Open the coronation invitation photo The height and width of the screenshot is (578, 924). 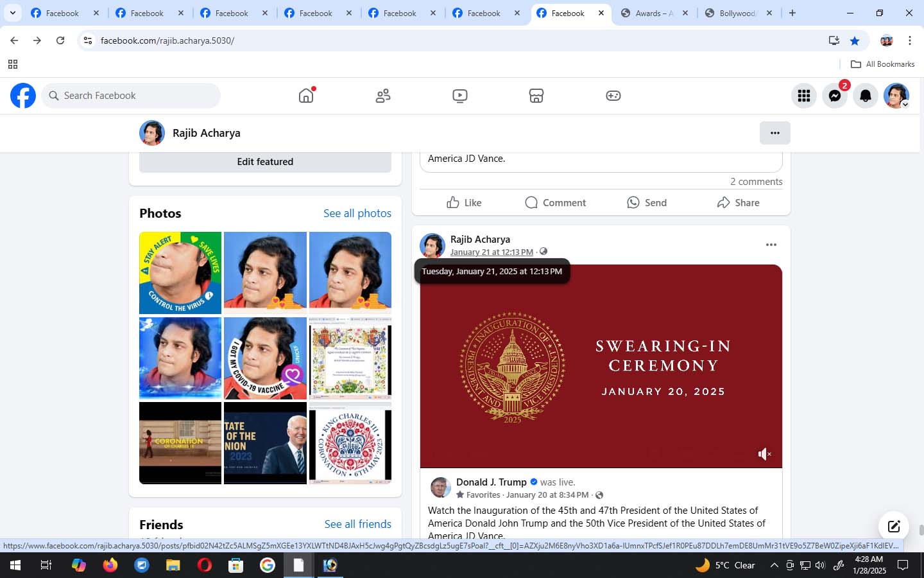[x=350, y=358]
